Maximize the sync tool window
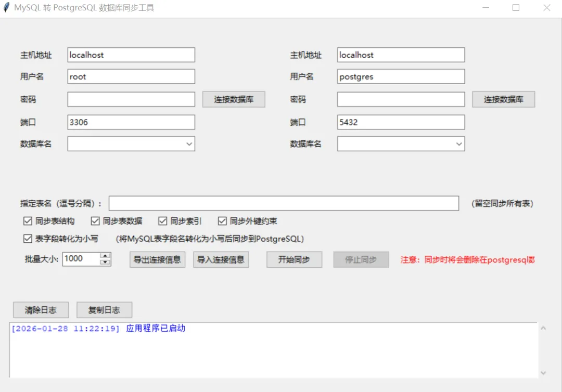 coord(516,7)
